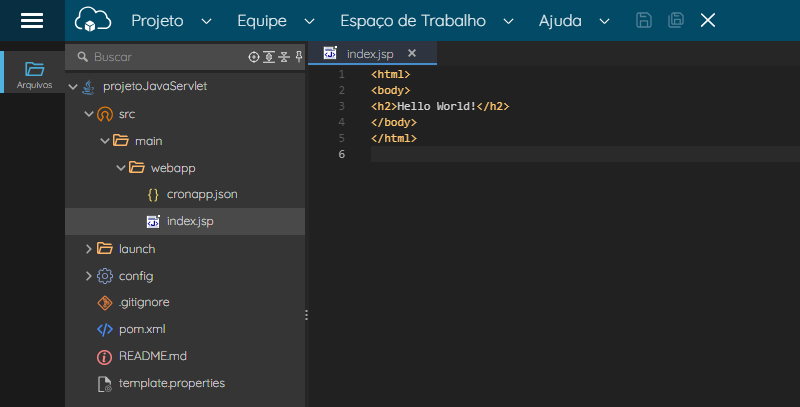Click the config gear icon
This screenshot has height=407, width=800.
pos(105,276)
